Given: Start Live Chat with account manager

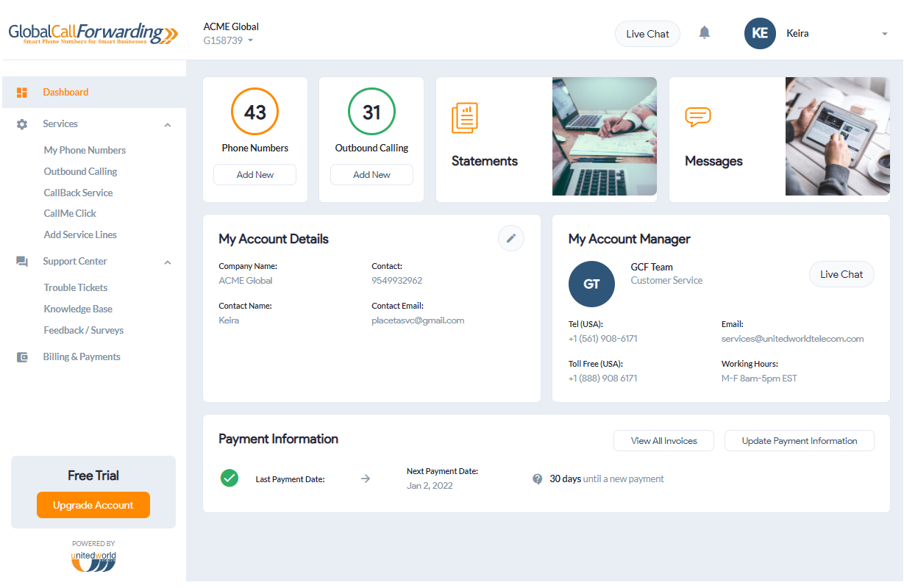Looking at the screenshot, I should point(841,274).
